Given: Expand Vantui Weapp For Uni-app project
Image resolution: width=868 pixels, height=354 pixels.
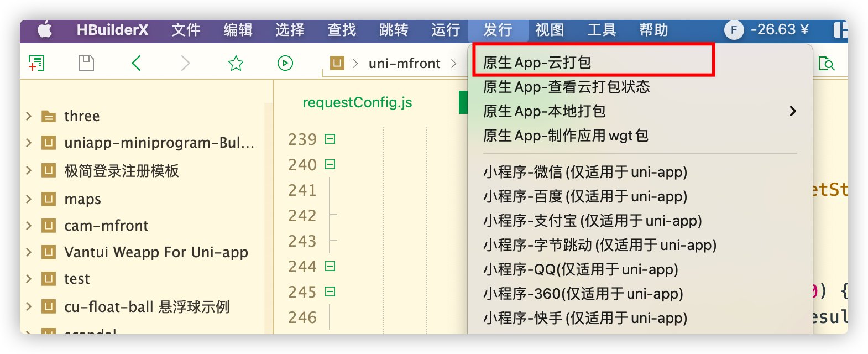Looking at the screenshot, I should tap(29, 252).
